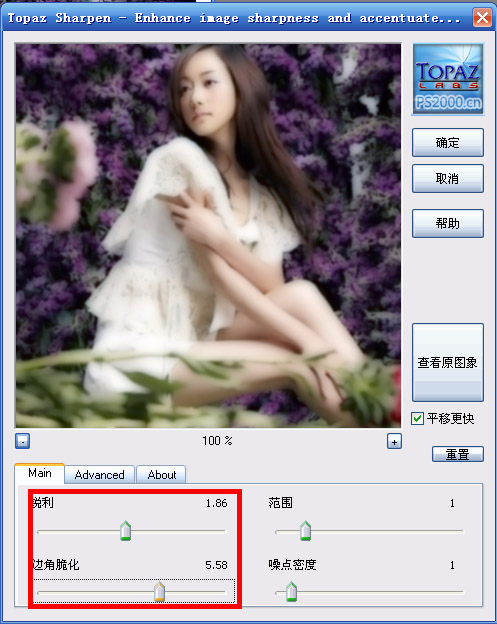Cancel using the 取消 button
Screen dimensions: 497x624
(x=448, y=179)
